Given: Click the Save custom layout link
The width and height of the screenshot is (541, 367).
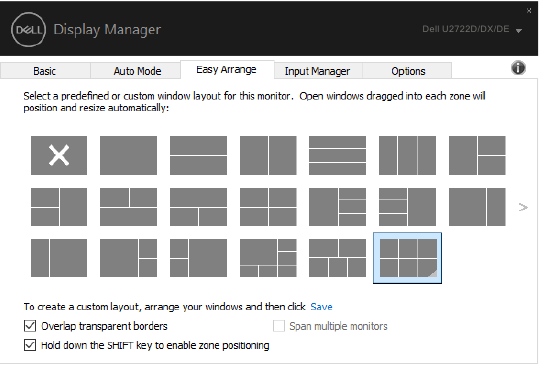Looking at the screenshot, I should (x=321, y=307).
